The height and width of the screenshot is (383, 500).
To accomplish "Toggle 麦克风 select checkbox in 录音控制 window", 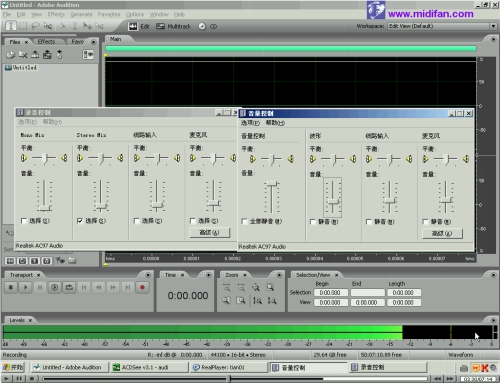I will click(192, 221).
